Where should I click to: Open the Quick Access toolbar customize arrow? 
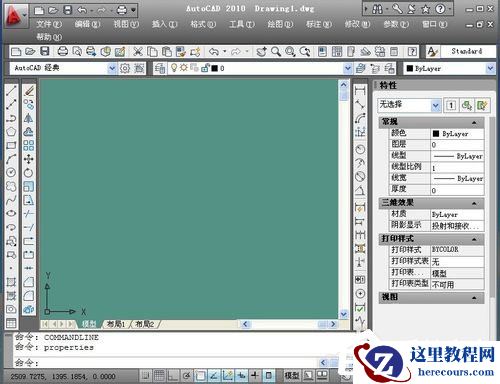133,10
